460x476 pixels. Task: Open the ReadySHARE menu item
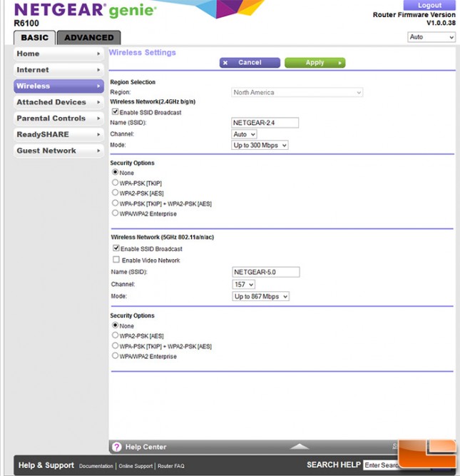click(59, 134)
